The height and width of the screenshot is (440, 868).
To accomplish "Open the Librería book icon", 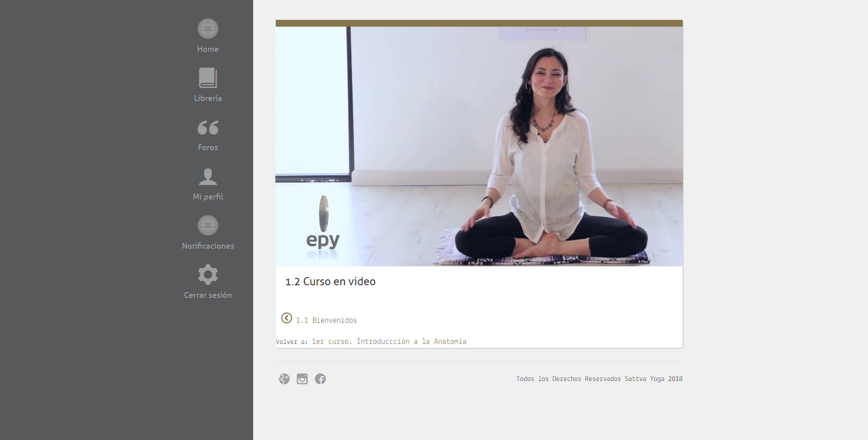I will click(x=208, y=78).
